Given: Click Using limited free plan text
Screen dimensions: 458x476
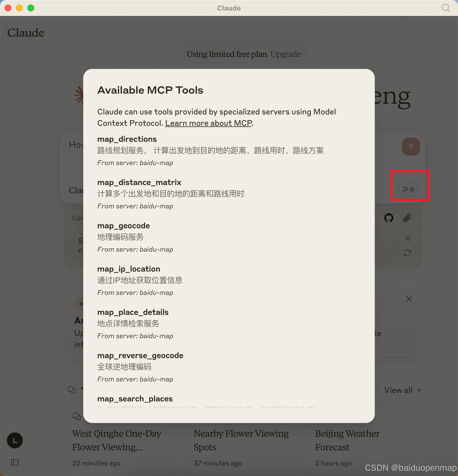Looking at the screenshot, I should point(227,54).
